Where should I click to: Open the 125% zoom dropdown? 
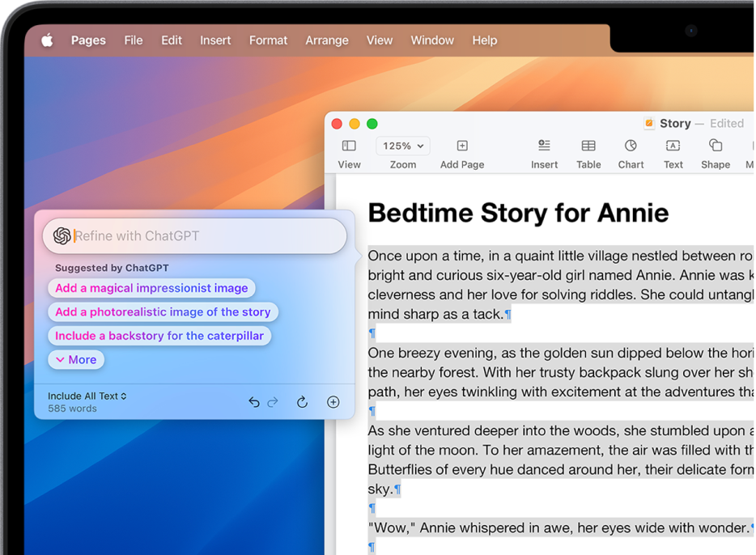click(402, 146)
